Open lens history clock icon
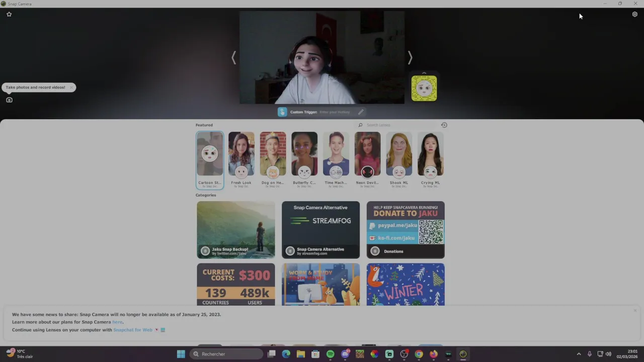The width and height of the screenshot is (644, 362). pyautogui.click(x=444, y=125)
